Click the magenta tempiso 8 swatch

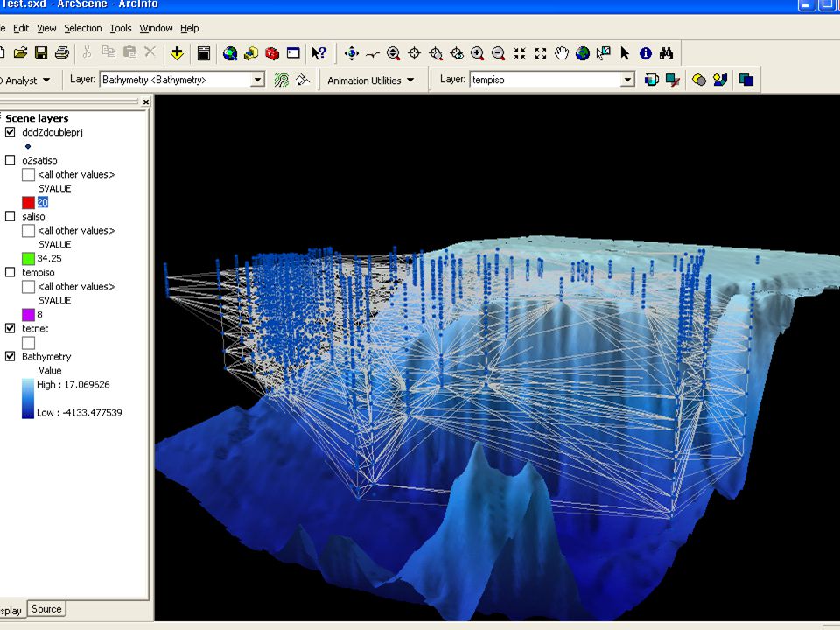pos(28,315)
